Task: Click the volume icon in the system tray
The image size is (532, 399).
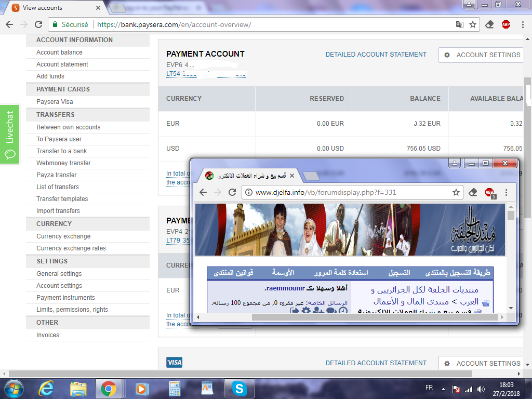Action: click(x=481, y=389)
